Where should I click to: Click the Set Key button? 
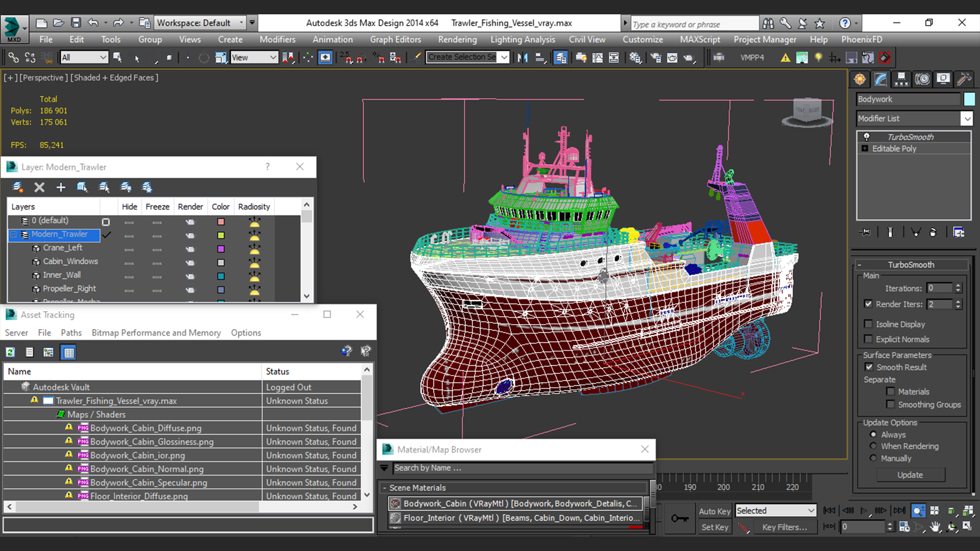tap(715, 527)
